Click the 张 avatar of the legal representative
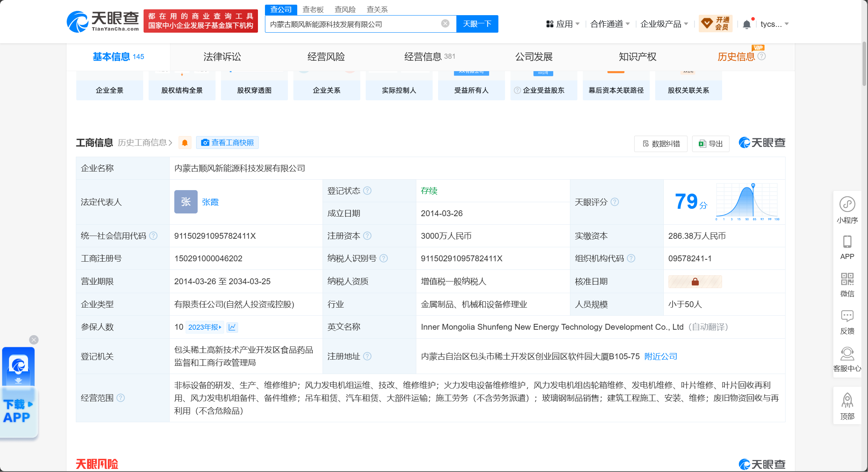The height and width of the screenshot is (472, 868). [186, 202]
